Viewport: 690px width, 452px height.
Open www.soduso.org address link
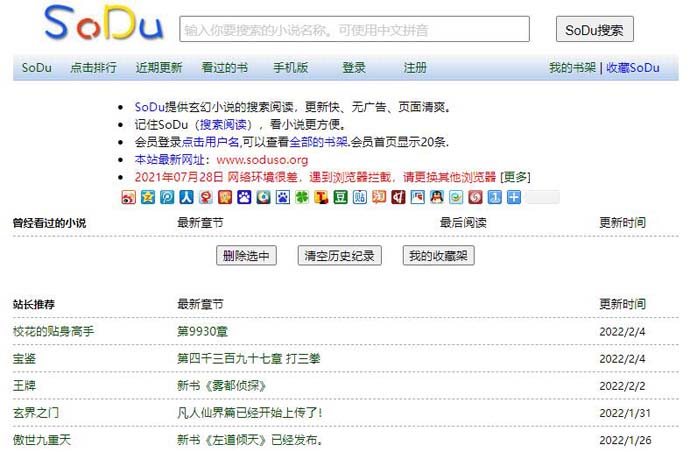pyautogui.click(x=262, y=160)
